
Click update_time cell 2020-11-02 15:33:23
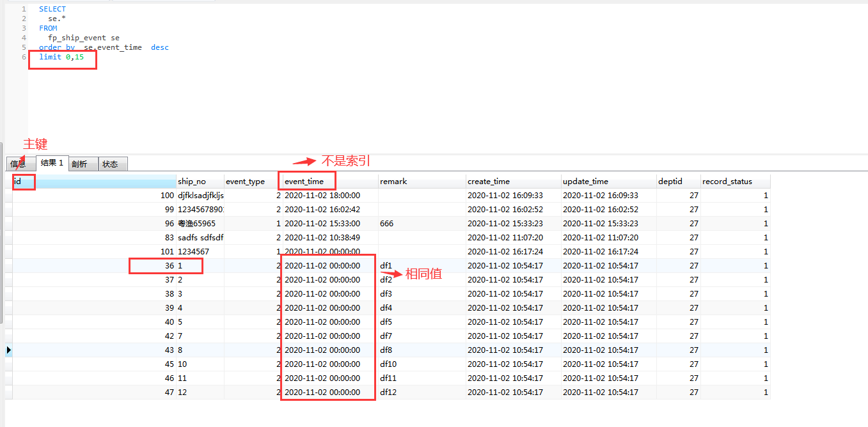coord(609,224)
